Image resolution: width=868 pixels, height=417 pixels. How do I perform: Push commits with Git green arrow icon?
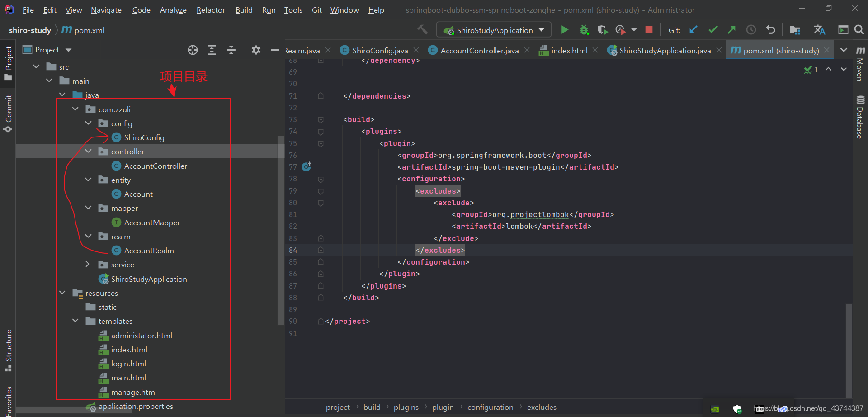tap(731, 30)
